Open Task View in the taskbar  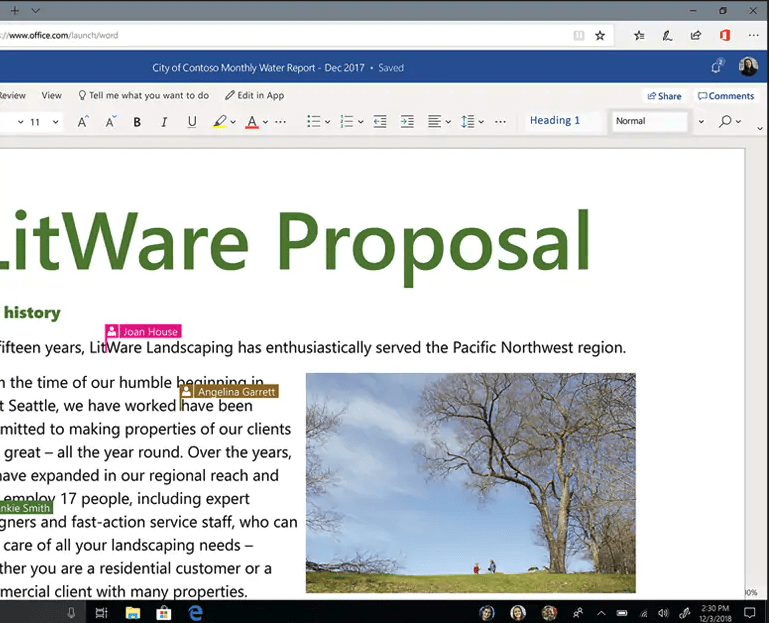102,613
